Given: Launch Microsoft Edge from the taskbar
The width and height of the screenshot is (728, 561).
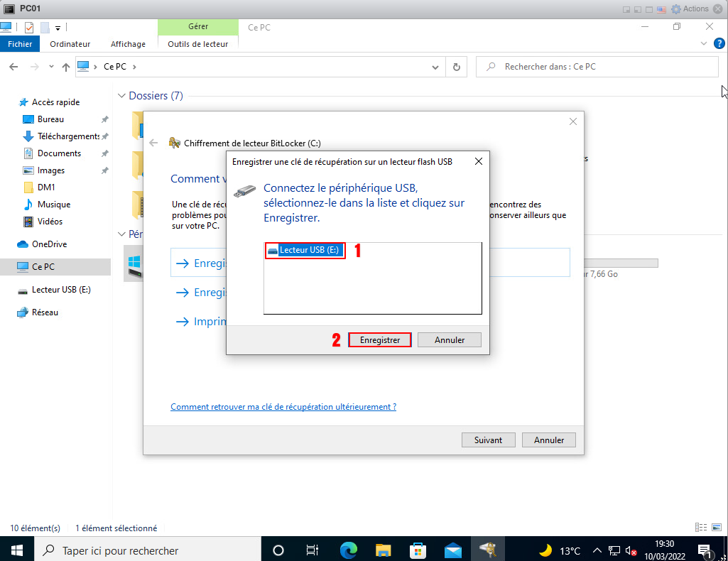Looking at the screenshot, I should 348,550.
